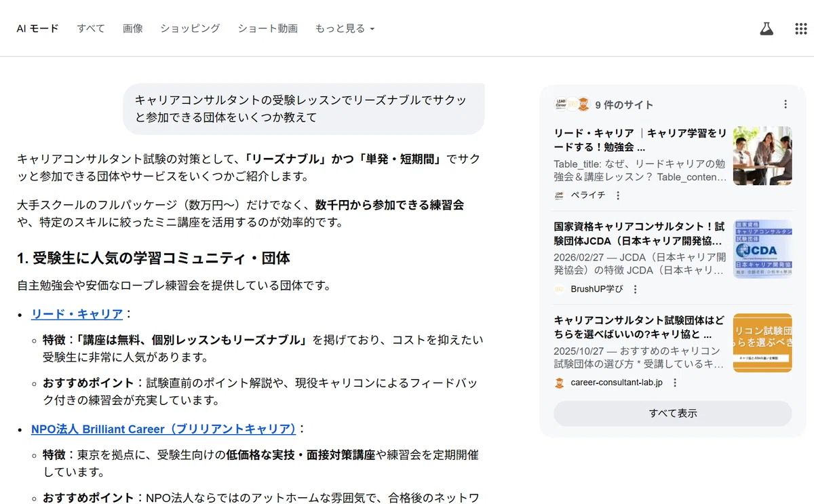Image resolution: width=814 pixels, height=504 pixels.
Task: Switch to the 画像 tab
Action: 133,28
